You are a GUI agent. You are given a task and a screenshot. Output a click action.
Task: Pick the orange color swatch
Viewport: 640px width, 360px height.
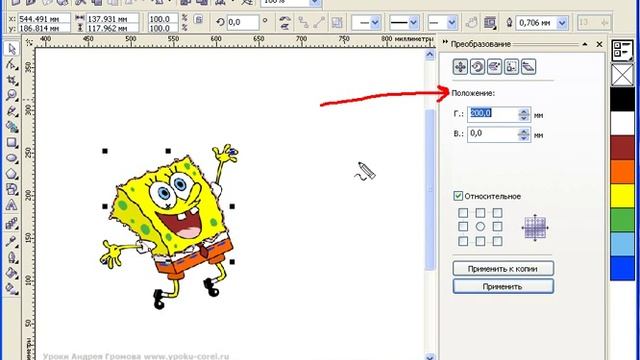pos(622,171)
